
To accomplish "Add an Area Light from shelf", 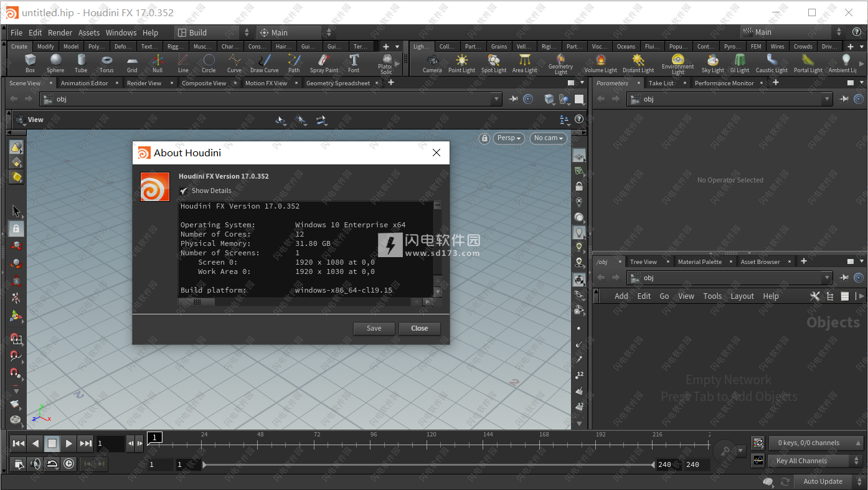I will (524, 63).
